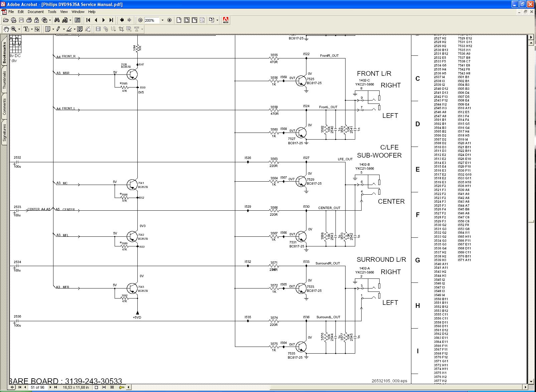Open Web Page options dropdown arrow
This screenshot has width=536, height=392.
point(50,20)
